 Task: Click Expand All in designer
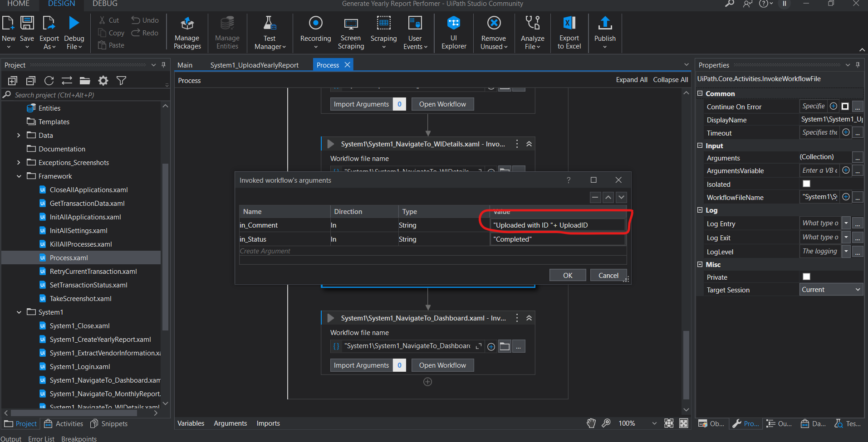pyautogui.click(x=632, y=80)
